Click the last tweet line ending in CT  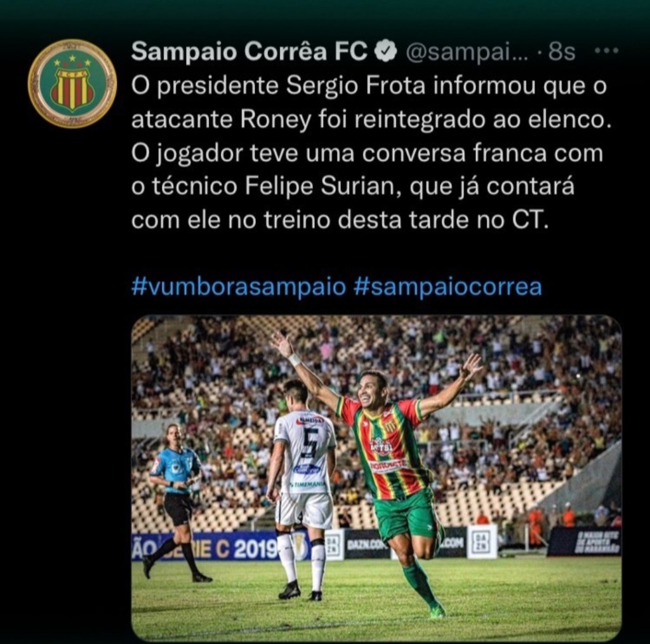click(x=340, y=220)
